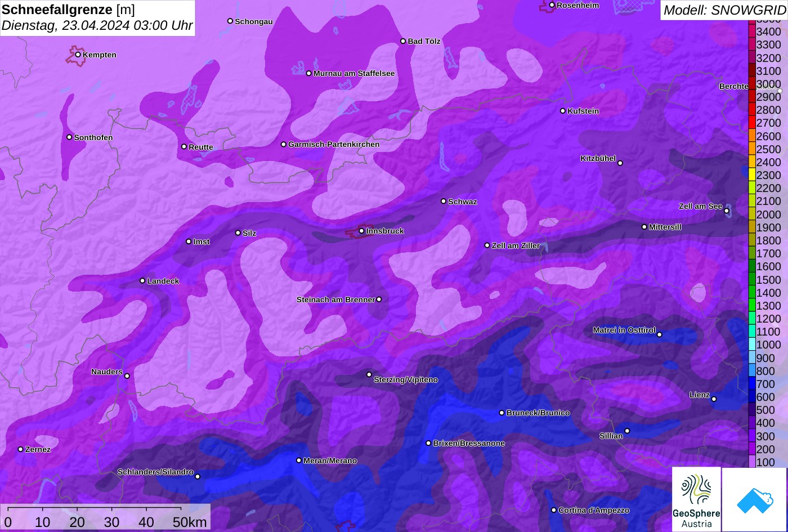Click the 20 mark on the scale bar
Viewport: 788px width, 532px height.
(77, 522)
